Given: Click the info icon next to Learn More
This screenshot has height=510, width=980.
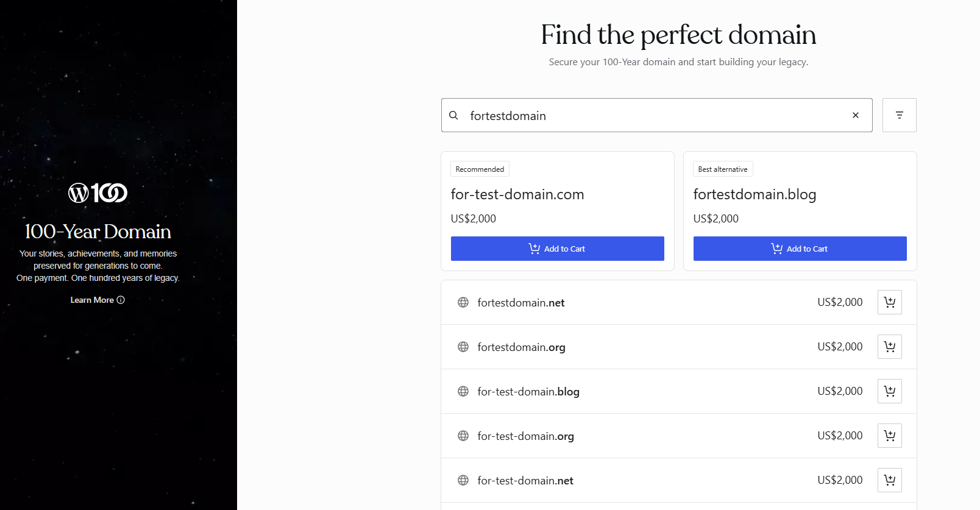Looking at the screenshot, I should point(121,300).
